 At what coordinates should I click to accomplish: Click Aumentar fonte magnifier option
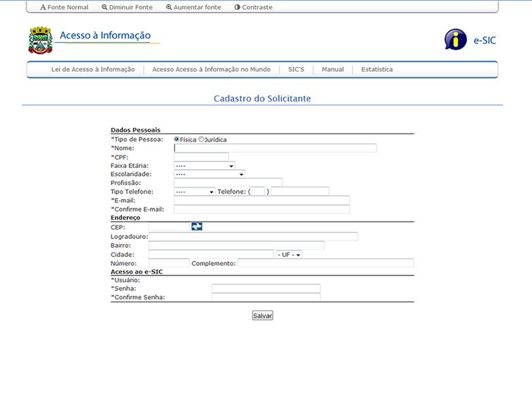click(x=193, y=7)
